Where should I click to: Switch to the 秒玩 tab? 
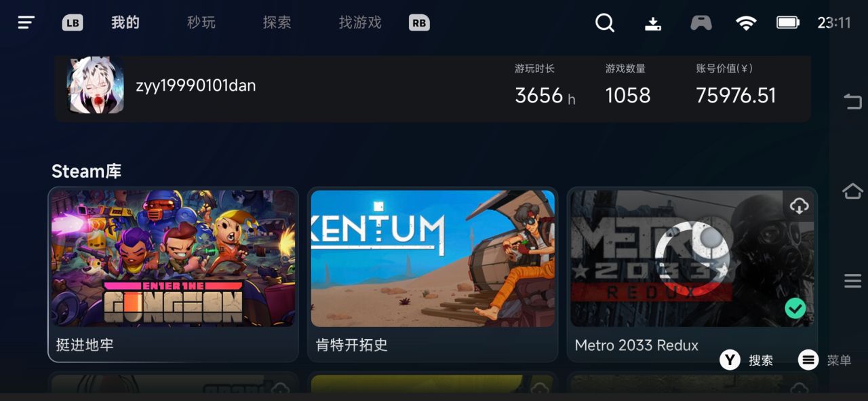[x=201, y=22]
